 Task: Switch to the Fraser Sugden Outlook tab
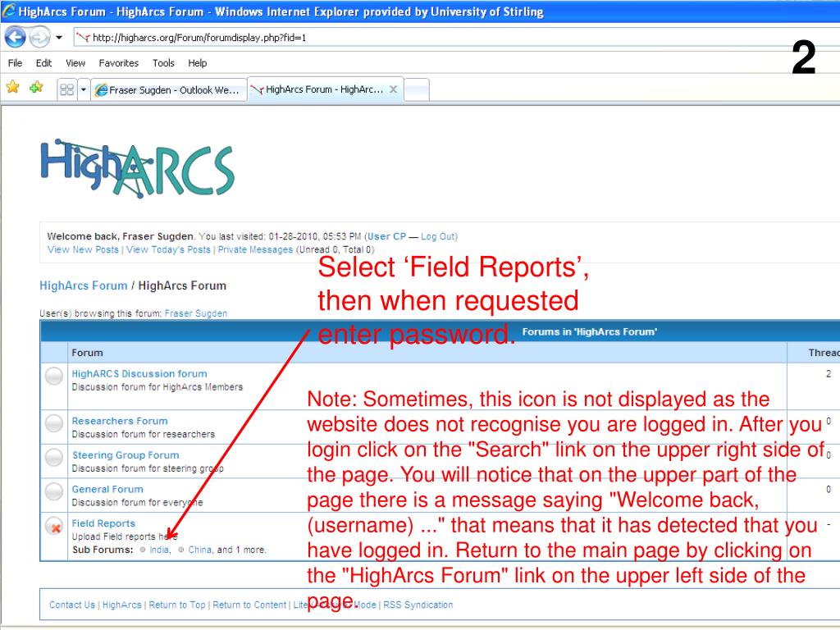168,90
